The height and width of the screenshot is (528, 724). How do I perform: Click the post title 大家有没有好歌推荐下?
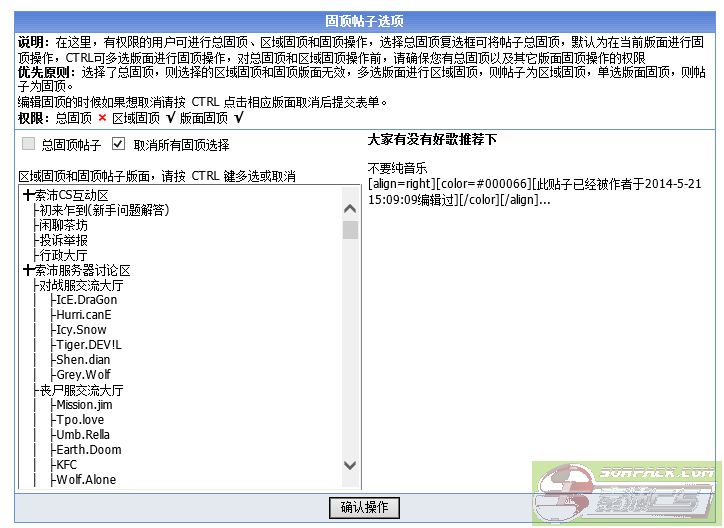432,140
